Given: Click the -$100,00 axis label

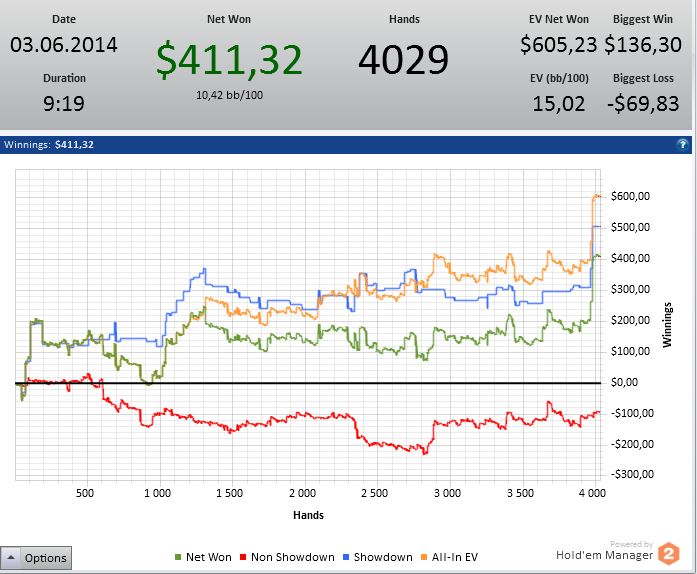Looking at the screenshot, I should point(632,413).
